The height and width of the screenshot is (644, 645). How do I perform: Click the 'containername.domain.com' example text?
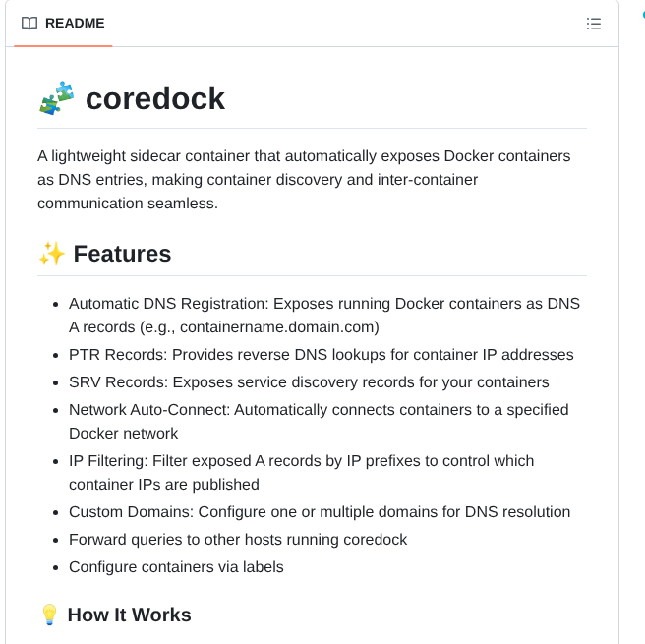pos(277,327)
